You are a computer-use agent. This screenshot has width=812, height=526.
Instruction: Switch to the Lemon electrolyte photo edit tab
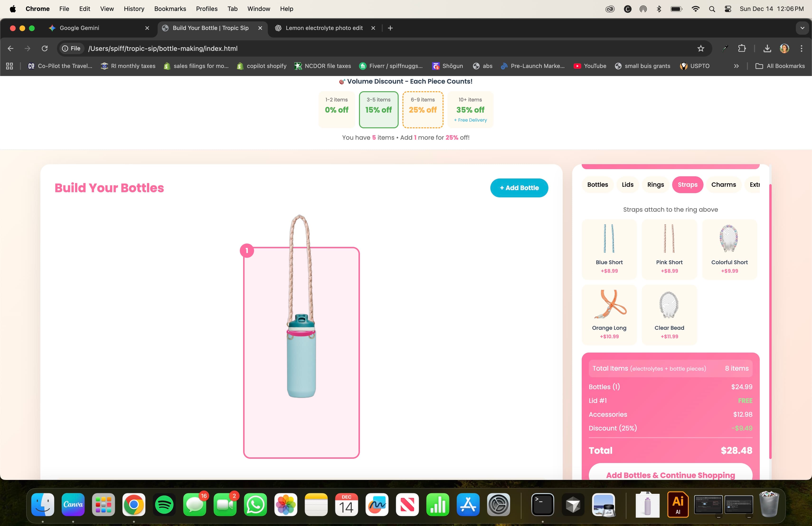pos(323,28)
